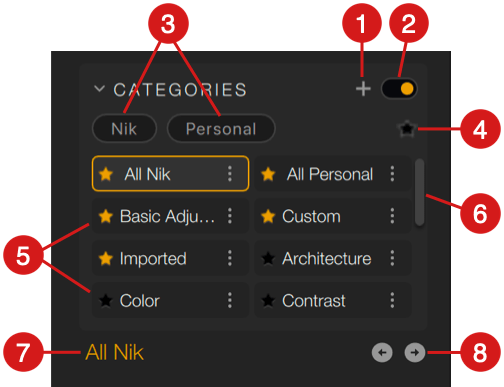504x387 pixels.
Task: Toggle the Categories orange switch off
Action: coord(399,89)
